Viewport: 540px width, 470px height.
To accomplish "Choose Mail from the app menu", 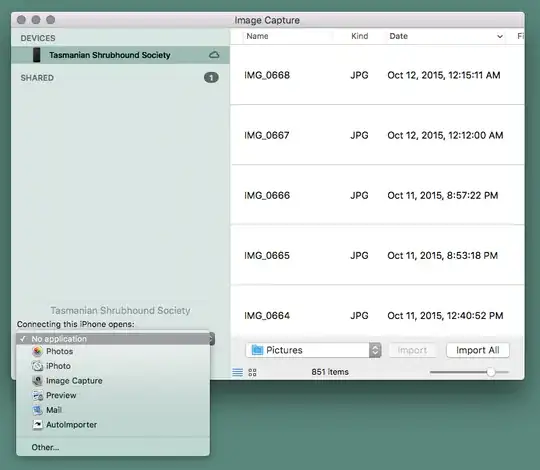I will tap(113, 410).
